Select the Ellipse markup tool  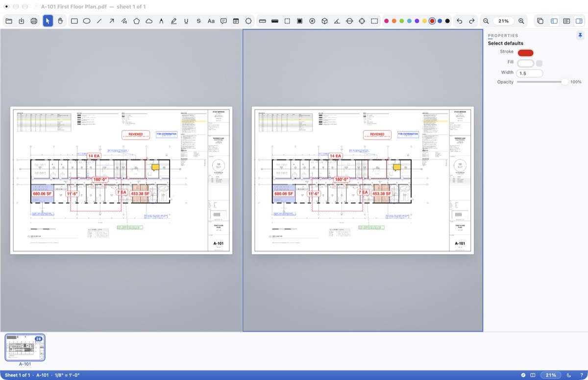tap(87, 21)
